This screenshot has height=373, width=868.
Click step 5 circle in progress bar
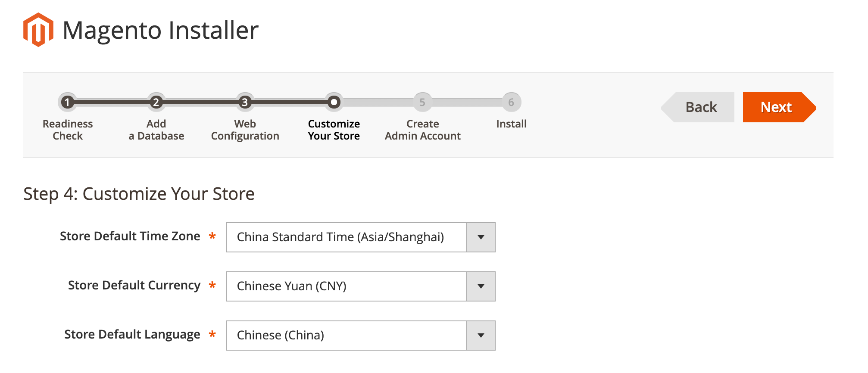pos(422,102)
